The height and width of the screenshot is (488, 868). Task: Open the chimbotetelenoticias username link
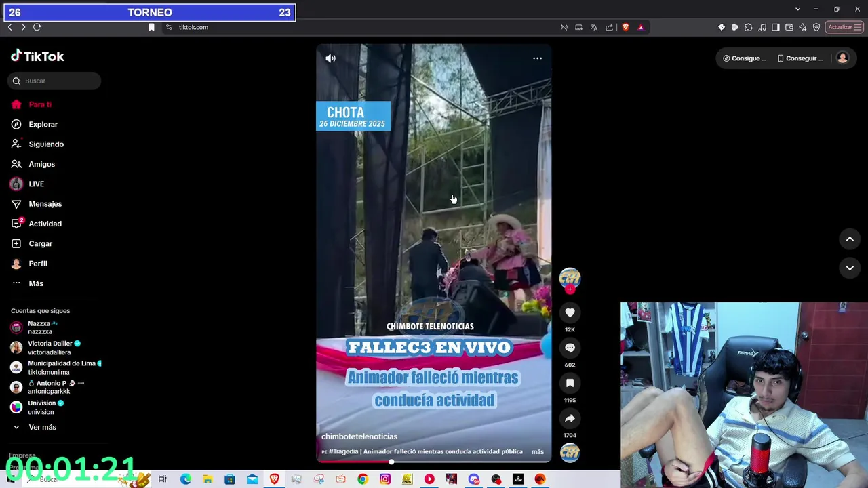pos(359,436)
